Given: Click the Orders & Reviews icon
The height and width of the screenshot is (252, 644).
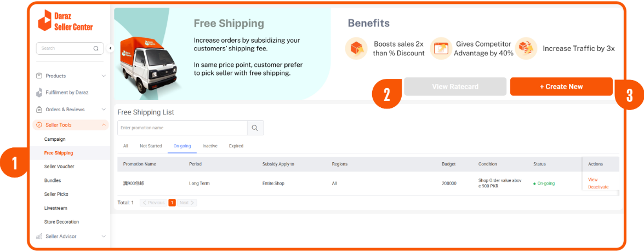Looking at the screenshot, I should [39, 110].
